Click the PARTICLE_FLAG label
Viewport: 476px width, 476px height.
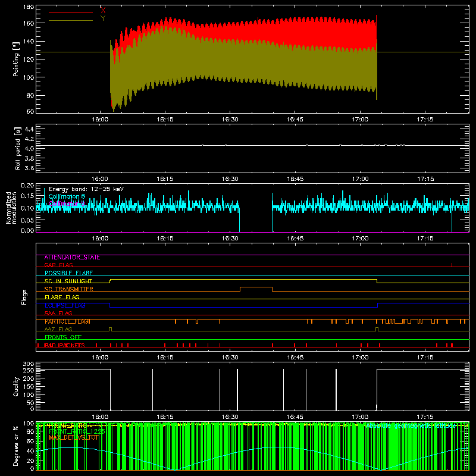click(67, 321)
